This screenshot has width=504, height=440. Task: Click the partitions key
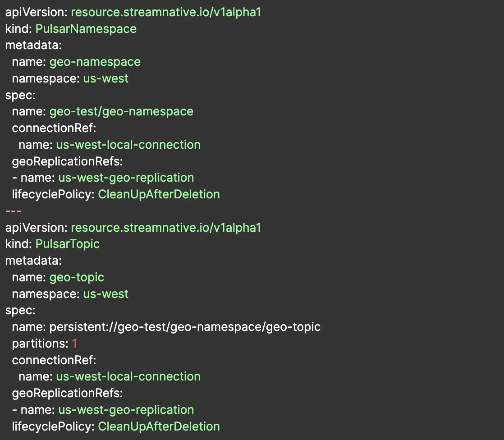click(x=40, y=344)
